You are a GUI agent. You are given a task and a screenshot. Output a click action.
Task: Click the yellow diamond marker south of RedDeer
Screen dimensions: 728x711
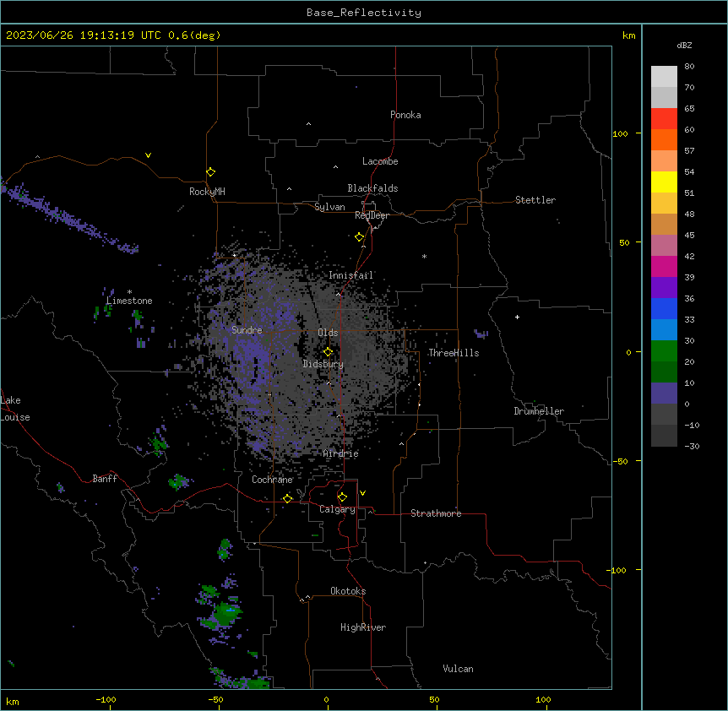click(x=360, y=236)
